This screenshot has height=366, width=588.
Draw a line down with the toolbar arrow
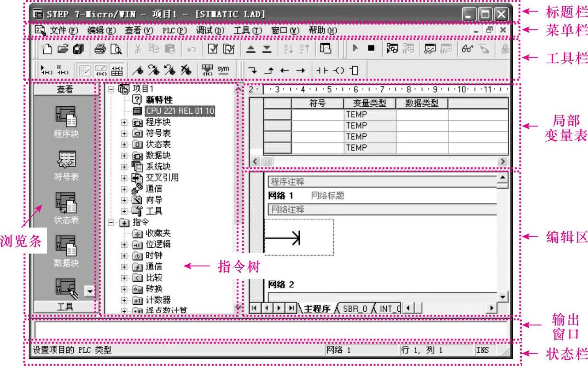[252, 70]
